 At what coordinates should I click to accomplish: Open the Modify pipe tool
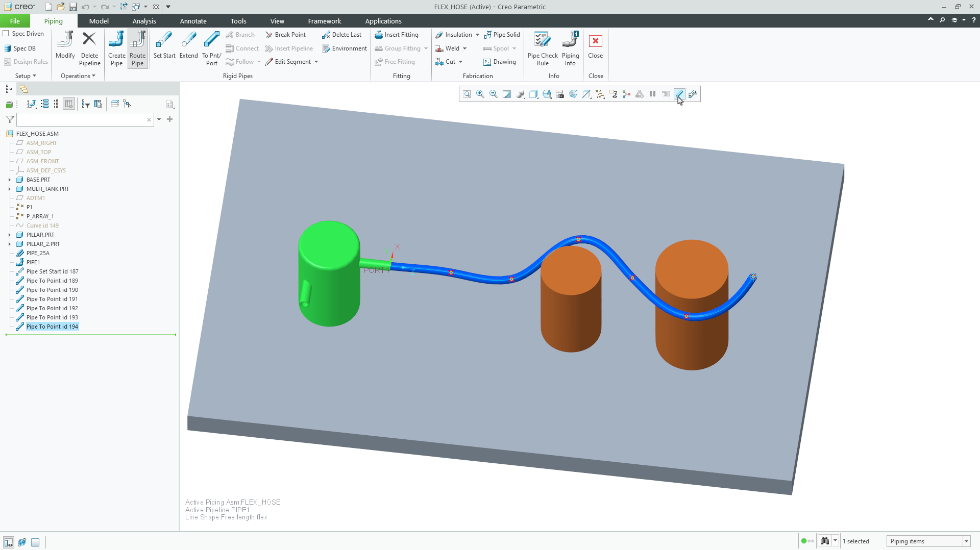tap(65, 45)
